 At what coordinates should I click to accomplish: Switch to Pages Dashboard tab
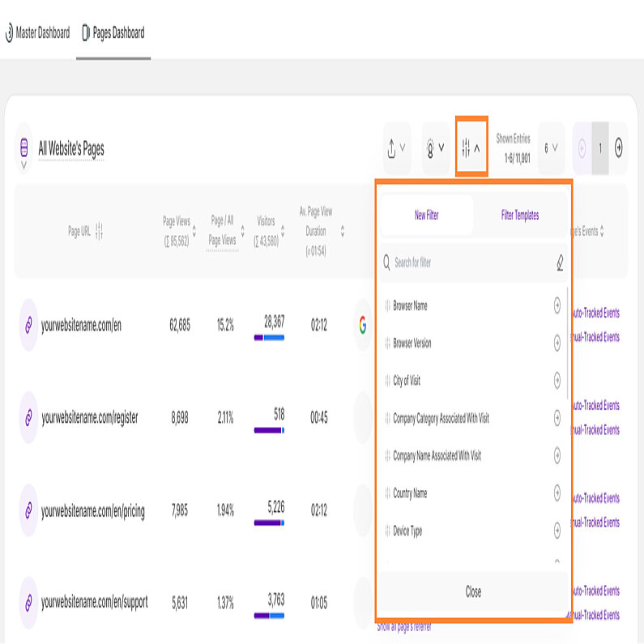[x=113, y=33]
